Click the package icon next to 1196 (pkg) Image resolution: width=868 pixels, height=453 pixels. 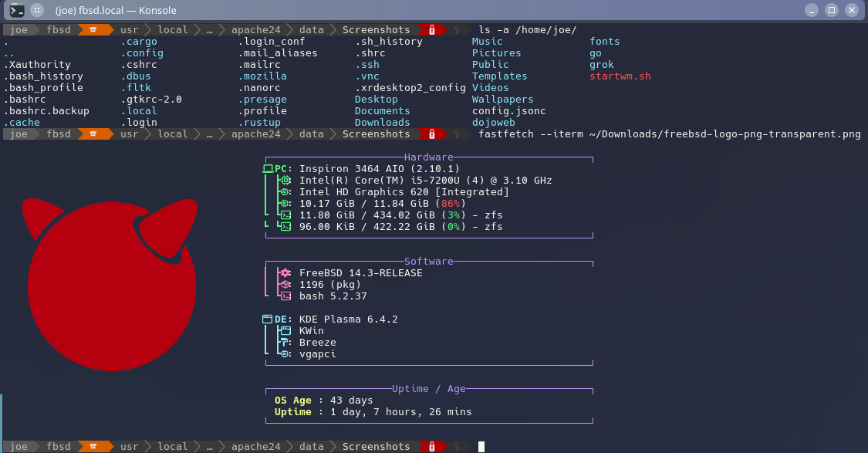(285, 285)
